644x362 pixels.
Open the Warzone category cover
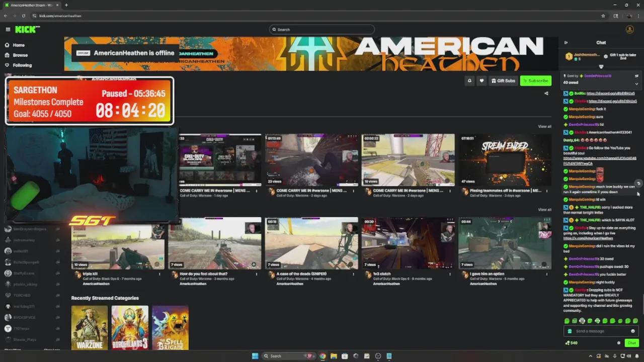pyautogui.click(x=90, y=328)
